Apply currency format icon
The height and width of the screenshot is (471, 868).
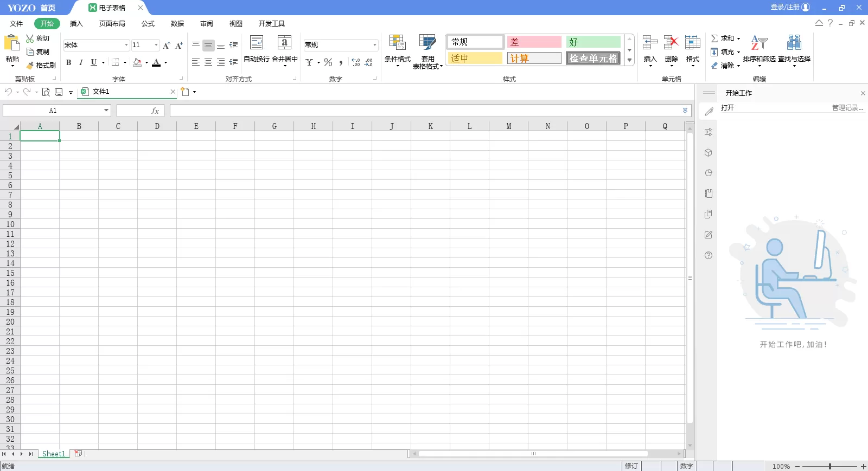pos(309,62)
